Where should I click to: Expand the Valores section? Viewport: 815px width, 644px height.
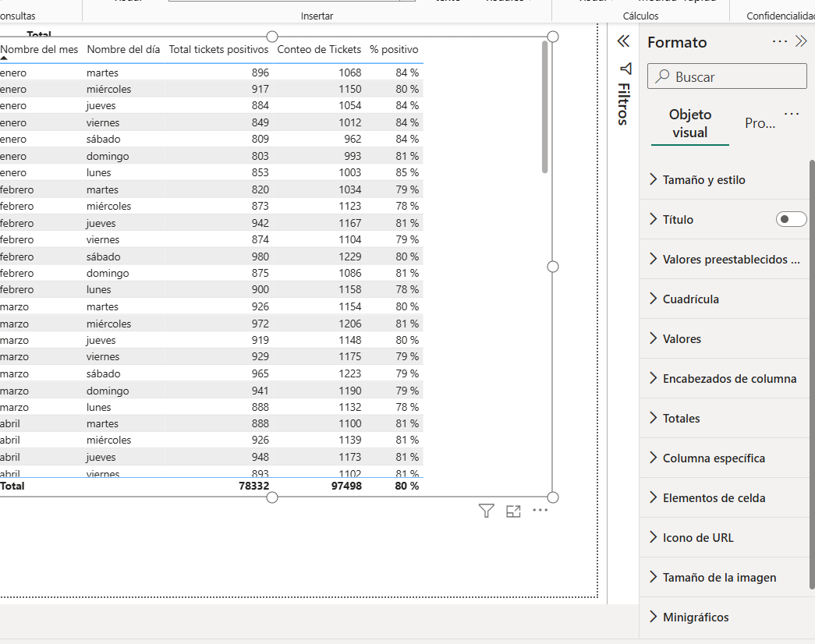coord(682,339)
